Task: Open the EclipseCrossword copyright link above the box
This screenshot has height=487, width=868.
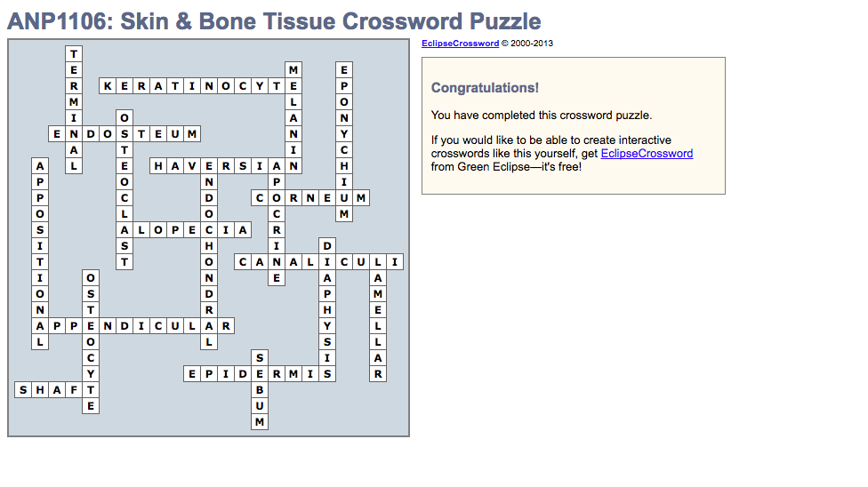Action: point(460,44)
